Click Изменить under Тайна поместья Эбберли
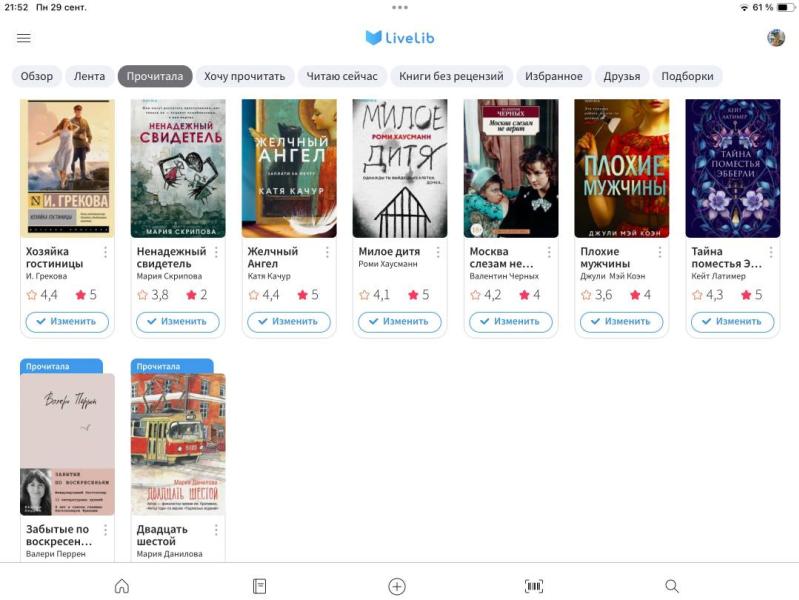The image size is (799, 600). click(733, 322)
